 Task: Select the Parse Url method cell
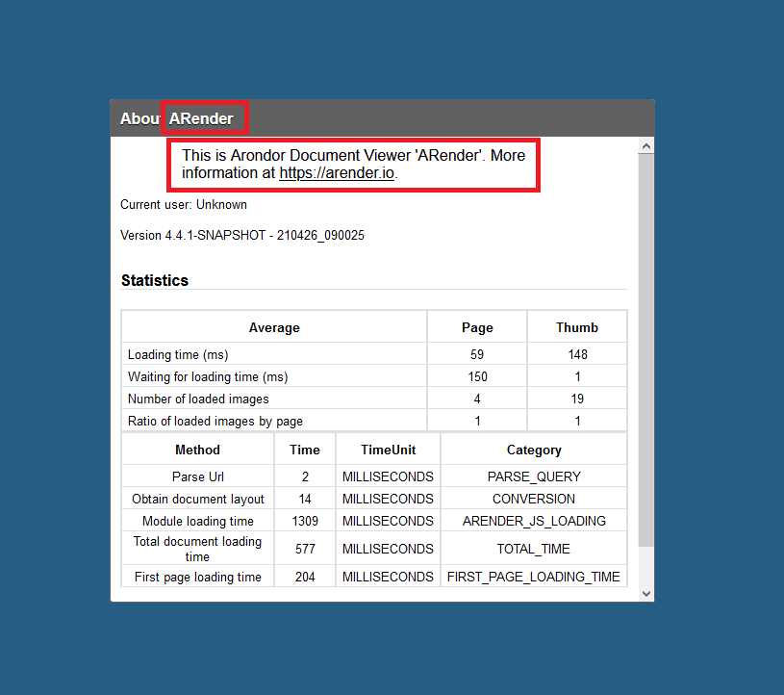tap(197, 476)
